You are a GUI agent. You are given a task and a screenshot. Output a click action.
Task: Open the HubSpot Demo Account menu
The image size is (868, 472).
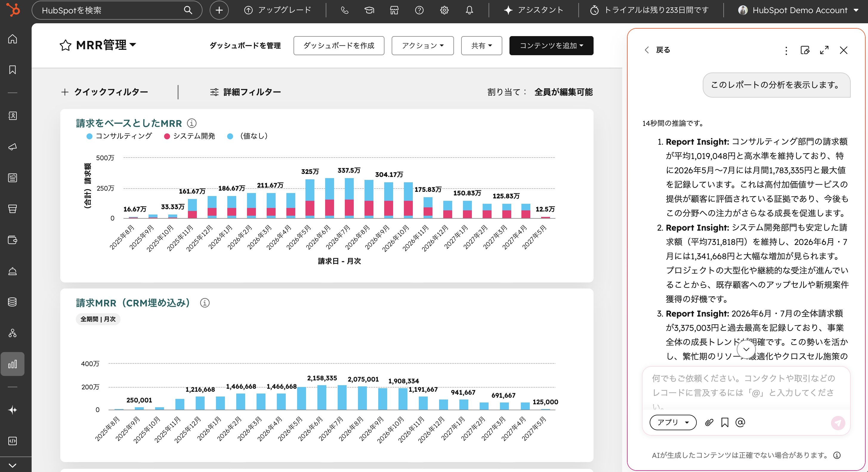[x=799, y=10]
